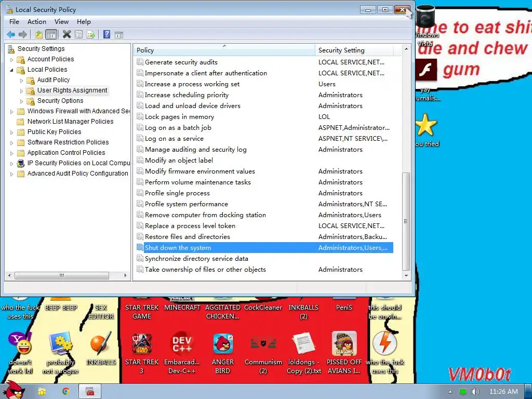
Task: Expand the Application Control Policies node
Action: point(11,153)
